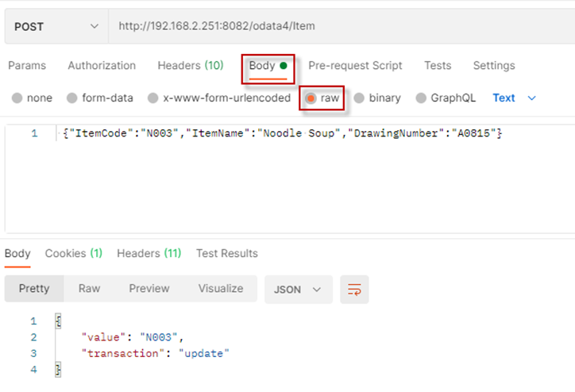Open the Text format dropdown
The height and width of the screenshot is (392, 575).
point(514,98)
